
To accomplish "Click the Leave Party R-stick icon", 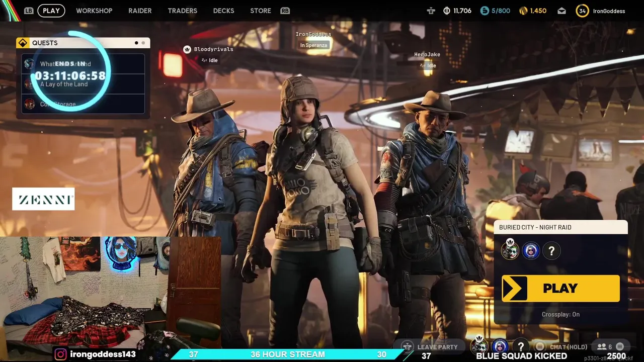I will click(408, 346).
